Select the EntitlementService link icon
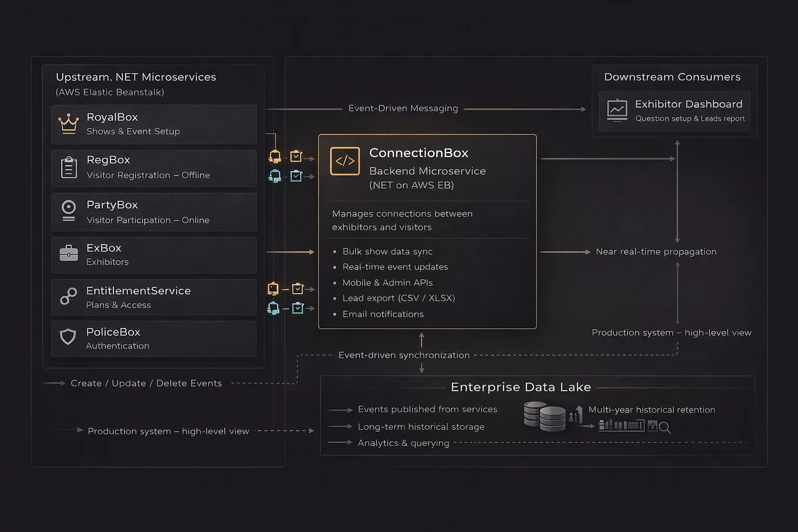The height and width of the screenshot is (532, 798). (x=68, y=297)
